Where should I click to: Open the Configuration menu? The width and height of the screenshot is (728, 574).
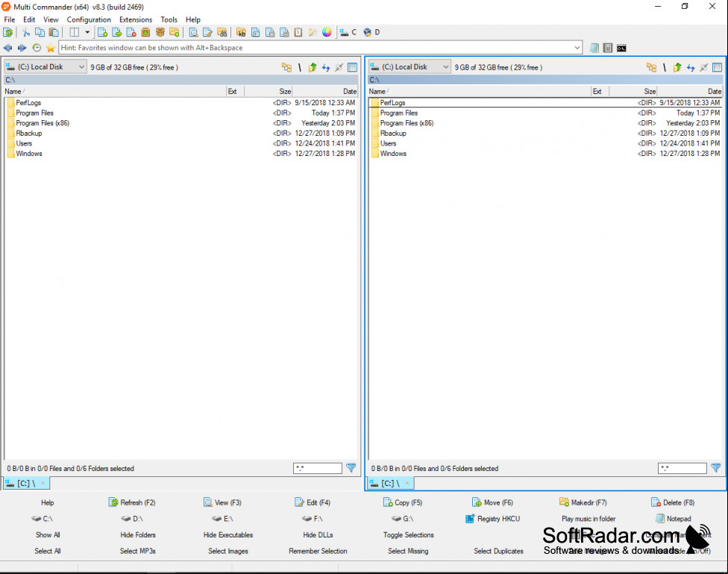[89, 19]
